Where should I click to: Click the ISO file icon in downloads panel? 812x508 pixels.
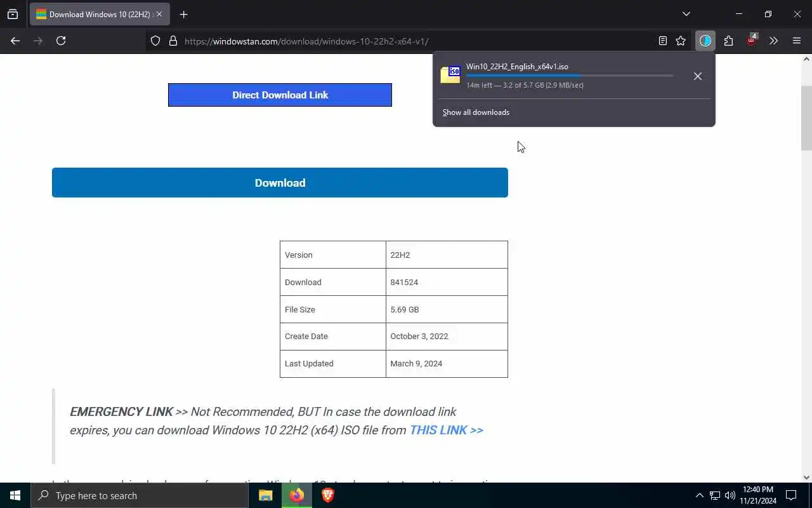click(450, 75)
